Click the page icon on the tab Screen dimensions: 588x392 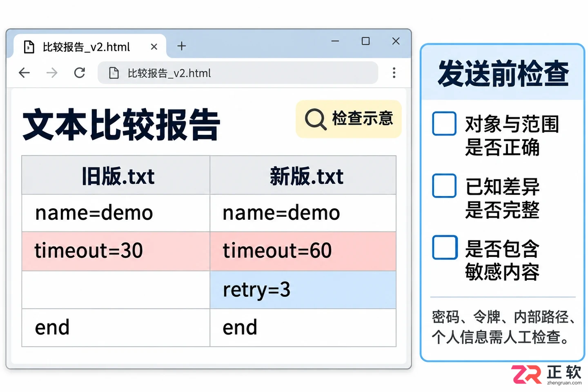29,47
